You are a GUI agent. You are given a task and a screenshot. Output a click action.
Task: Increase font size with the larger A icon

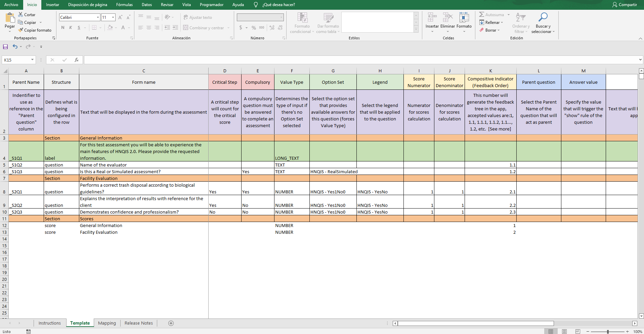coord(120,17)
